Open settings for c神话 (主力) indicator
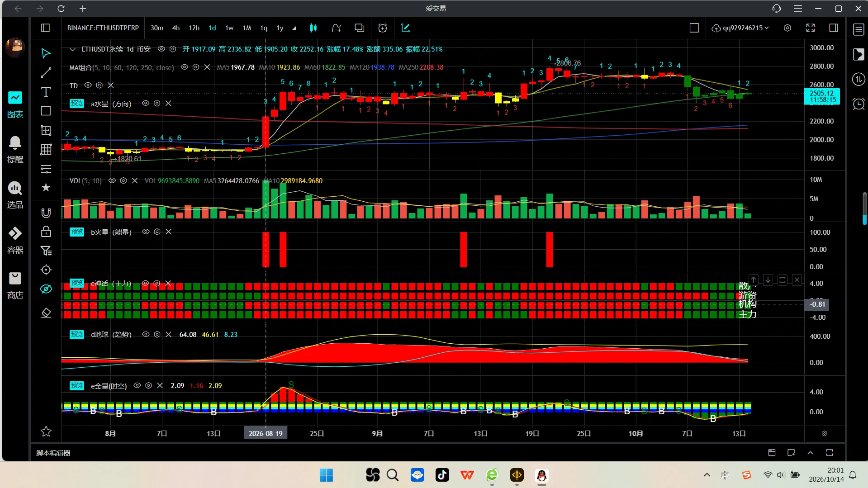 click(157, 283)
